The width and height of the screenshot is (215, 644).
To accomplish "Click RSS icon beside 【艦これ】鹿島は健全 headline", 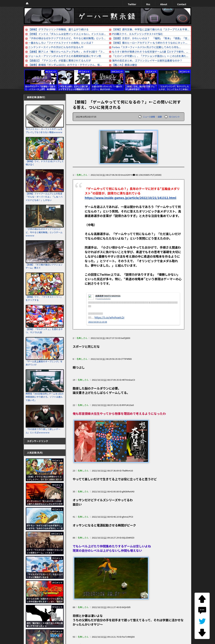I will [110, 65].
